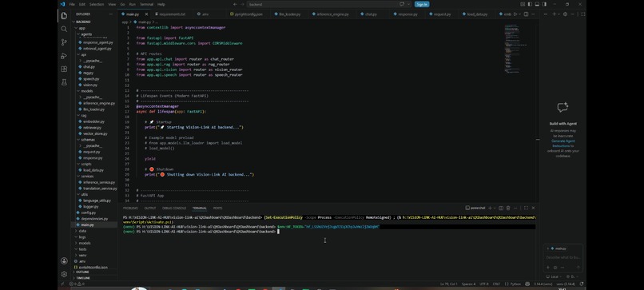Click the Sign In button
This screenshot has width=644, height=290.
(x=422, y=4)
